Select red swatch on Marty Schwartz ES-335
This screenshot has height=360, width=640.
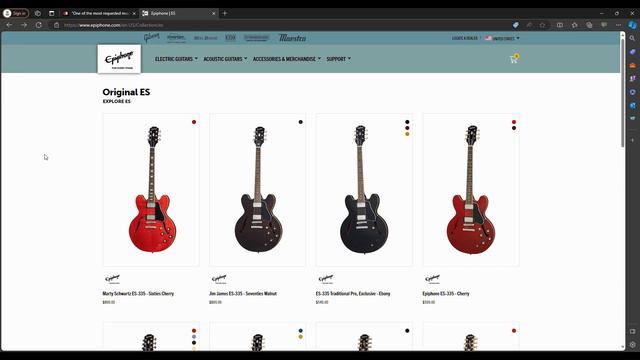pos(194,122)
